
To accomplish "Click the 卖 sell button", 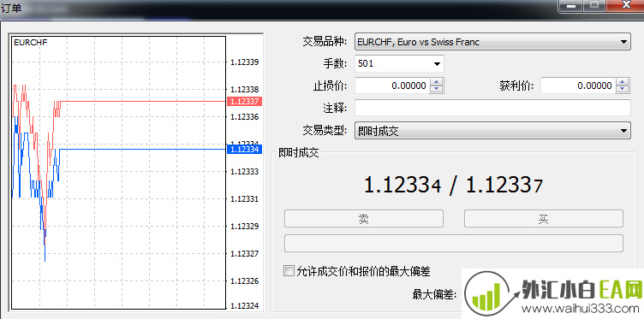I will (364, 219).
